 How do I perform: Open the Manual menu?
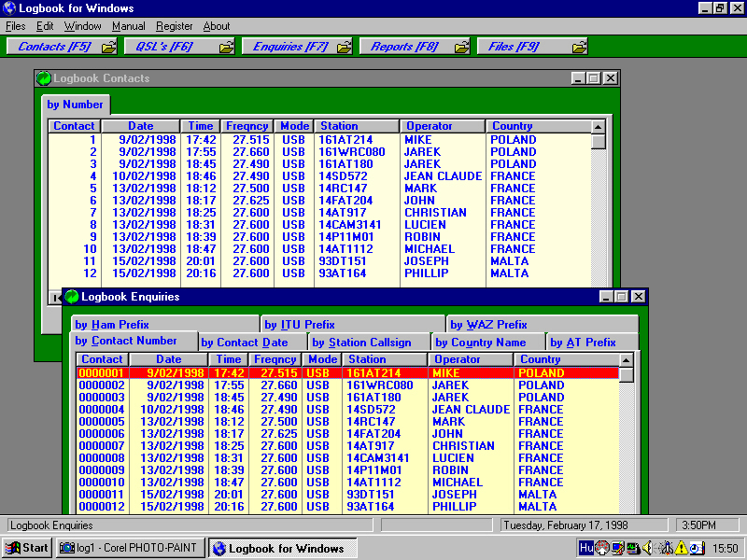click(128, 26)
